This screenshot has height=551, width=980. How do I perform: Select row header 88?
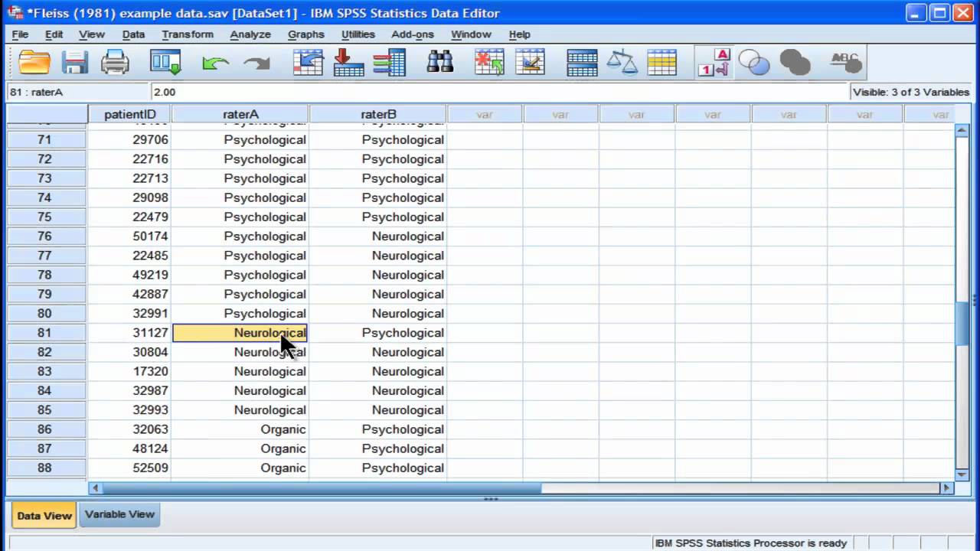point(44,468)
